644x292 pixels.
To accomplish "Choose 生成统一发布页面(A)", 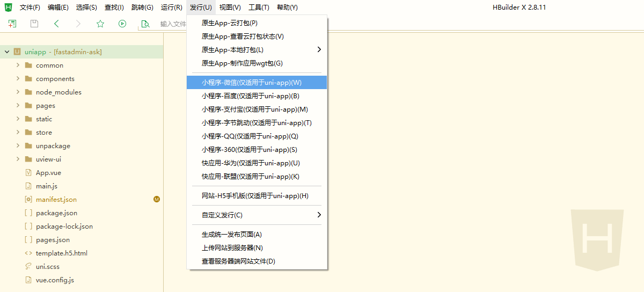I will click(x=257, y=235).
